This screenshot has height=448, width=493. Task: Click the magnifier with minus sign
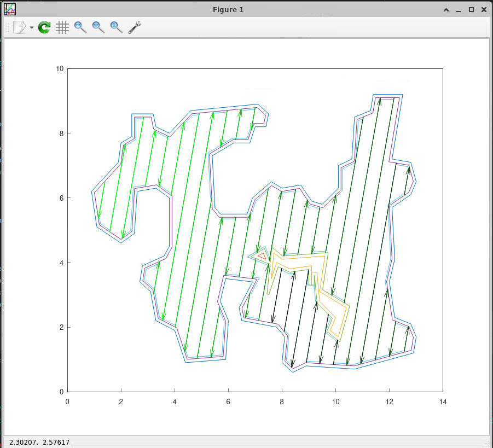coord(80,27)
